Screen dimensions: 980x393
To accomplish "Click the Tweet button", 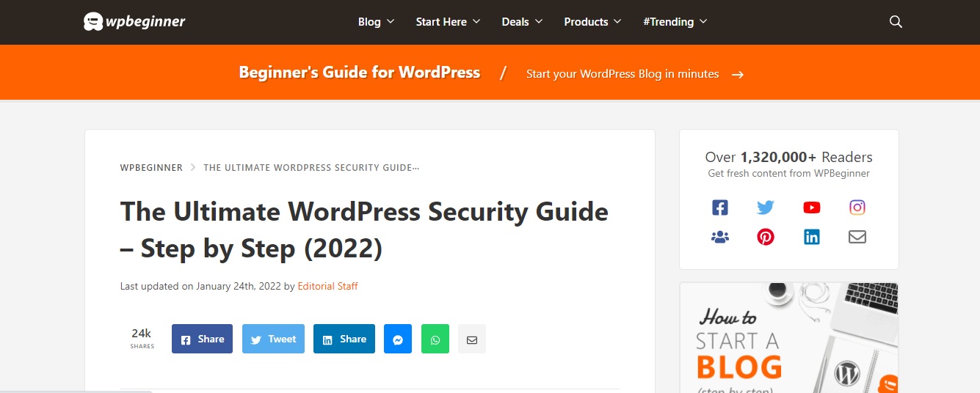I will [x=273, y=339].
